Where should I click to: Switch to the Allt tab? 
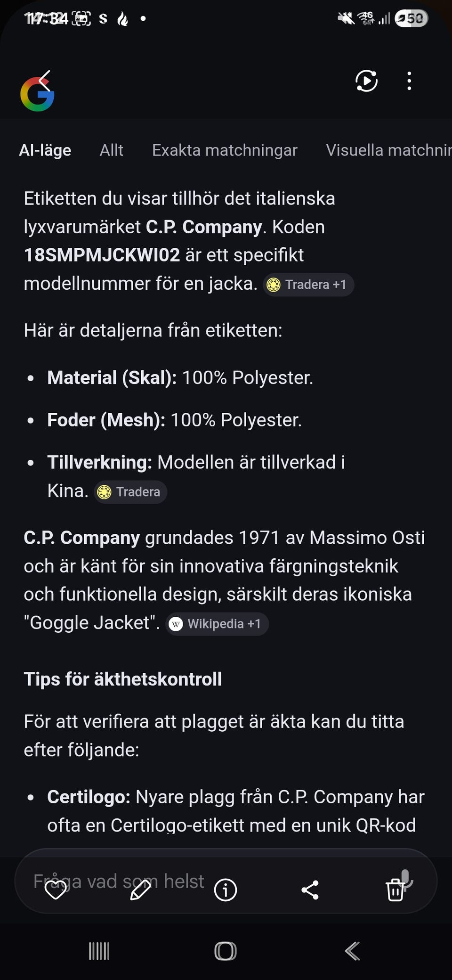112,150
